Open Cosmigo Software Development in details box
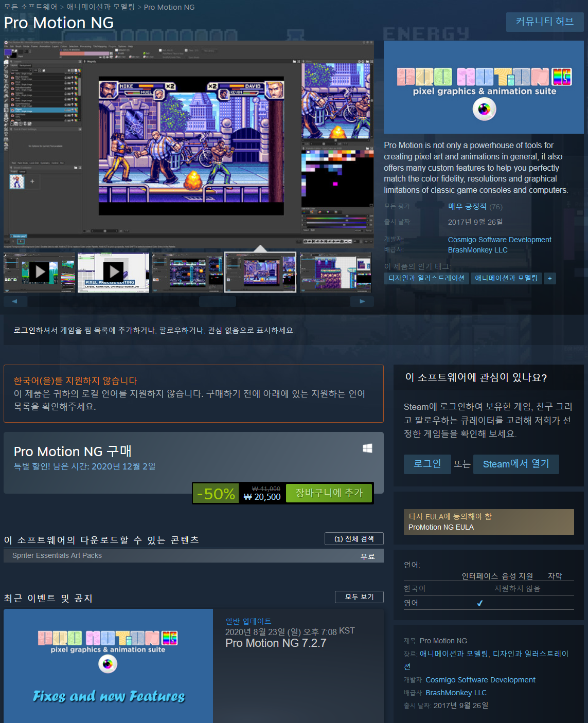Viewport: 588px width, 723px height. 480,680
